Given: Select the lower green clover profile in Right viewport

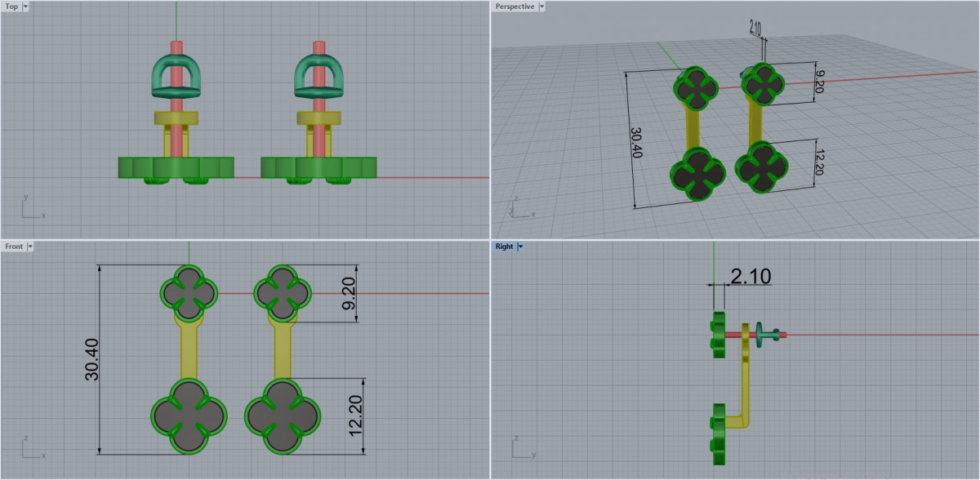Looking at the screenshot, I should tap(719, 435).
